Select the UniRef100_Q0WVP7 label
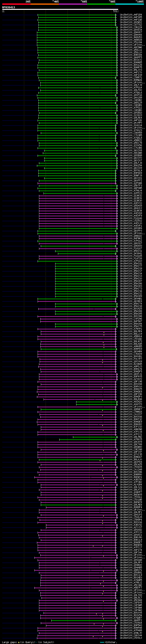 coord(131,492)
